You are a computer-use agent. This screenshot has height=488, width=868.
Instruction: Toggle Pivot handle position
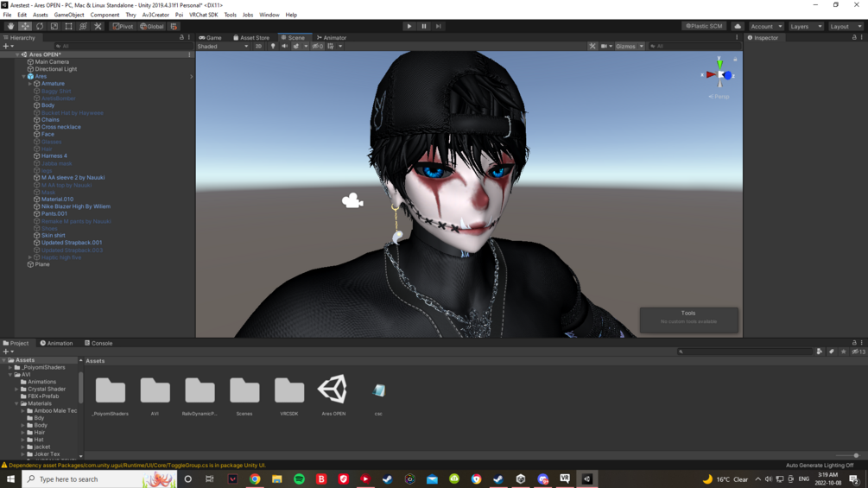click(123, 26)
